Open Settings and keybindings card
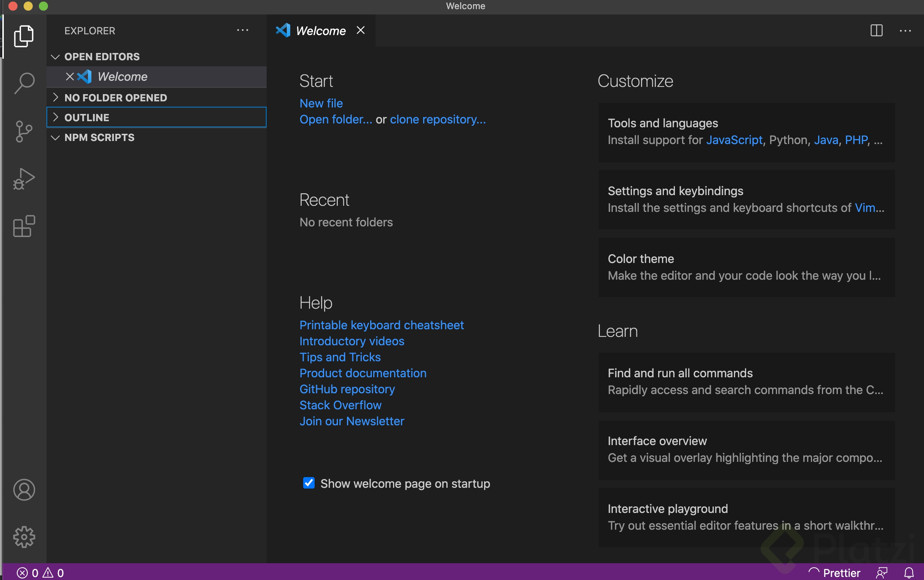Screen dimensions: 924x580 coord(746,200)
